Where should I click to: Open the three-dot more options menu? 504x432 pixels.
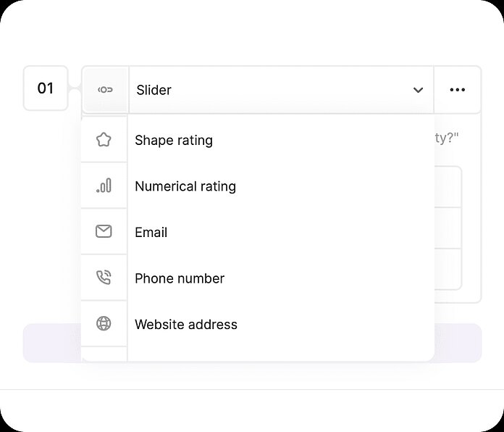[457, 90]
